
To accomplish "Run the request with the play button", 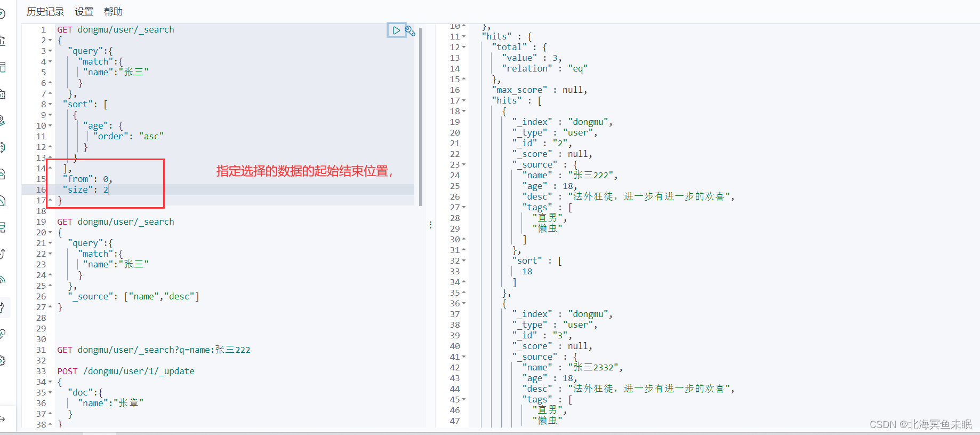I will 396,30.
